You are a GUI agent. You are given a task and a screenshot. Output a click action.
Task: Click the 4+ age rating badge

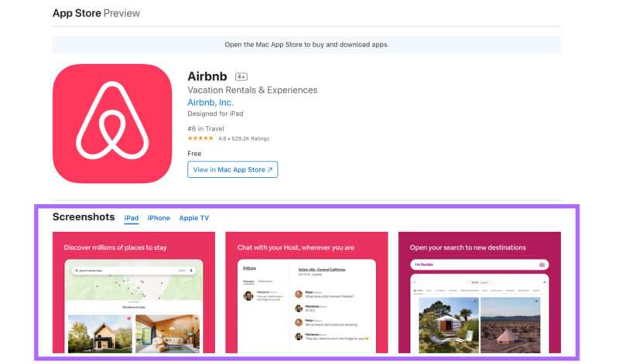coord(241,77)
